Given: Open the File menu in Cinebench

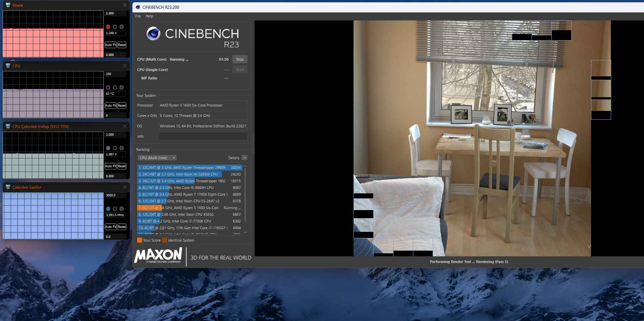Looking at the screenshot, I should pyautogui.click(x=138, y=16).
